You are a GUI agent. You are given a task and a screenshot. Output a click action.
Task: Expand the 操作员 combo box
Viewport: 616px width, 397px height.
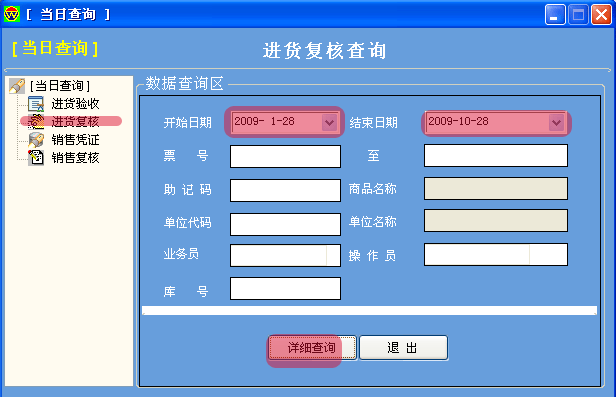click(548, 254)
